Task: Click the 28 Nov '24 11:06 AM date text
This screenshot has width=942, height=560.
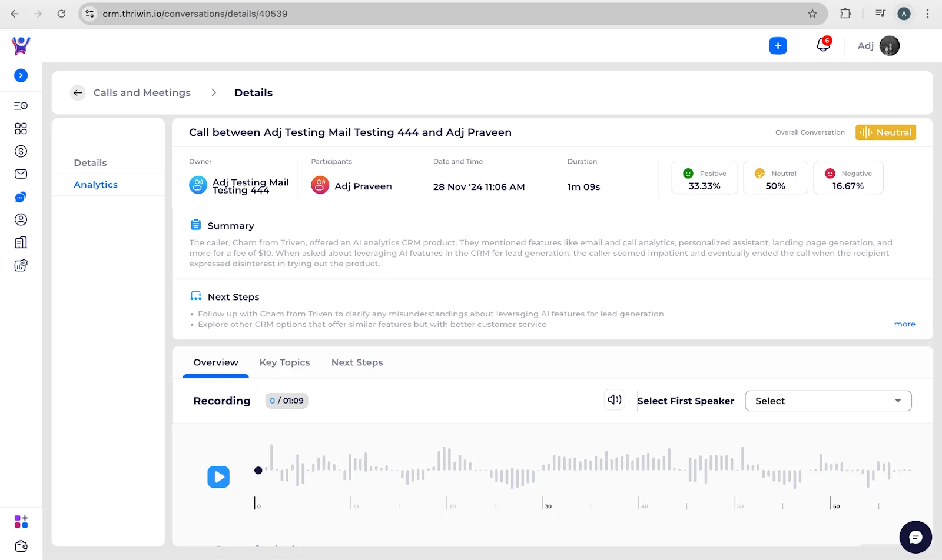Action: point(479,187)
